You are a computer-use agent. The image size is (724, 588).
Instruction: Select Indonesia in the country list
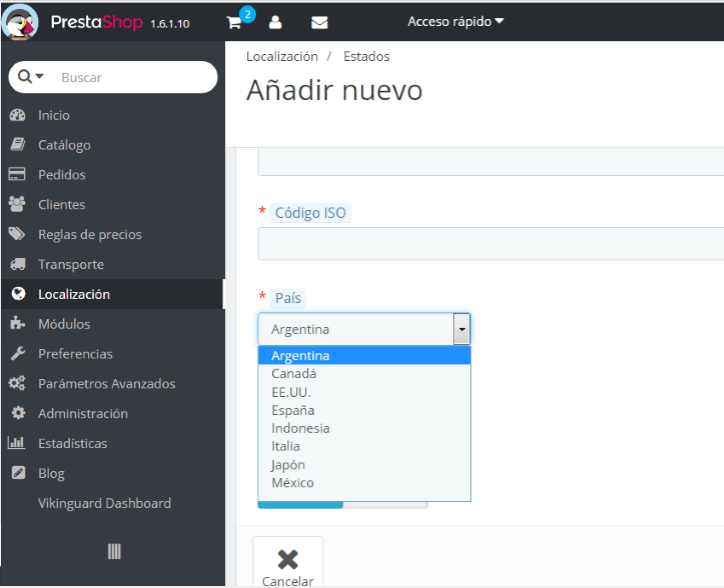[364, 428]
